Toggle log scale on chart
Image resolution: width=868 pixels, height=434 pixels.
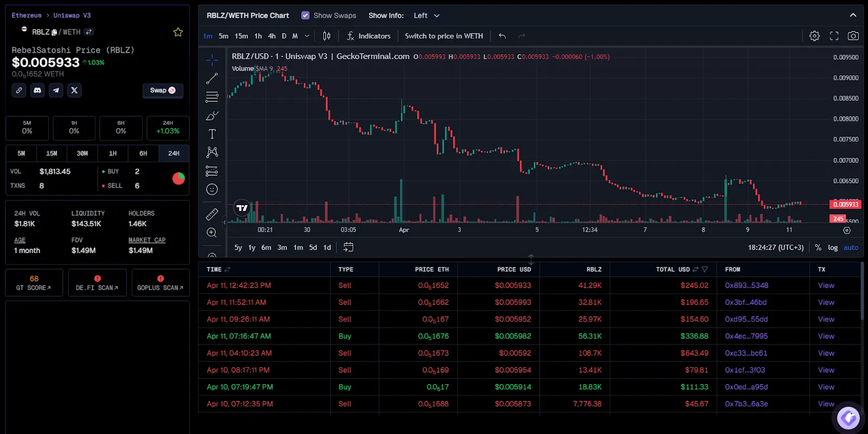[833, 247]
